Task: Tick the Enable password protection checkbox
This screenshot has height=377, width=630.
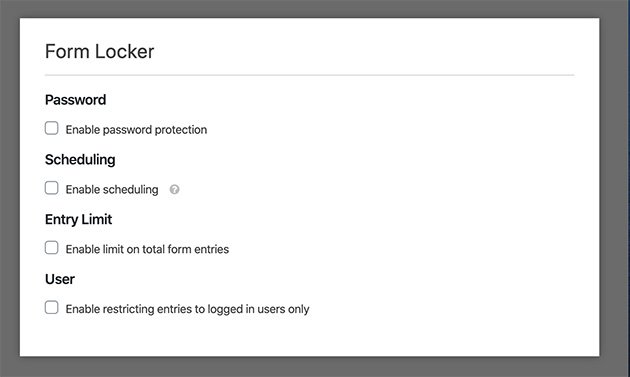Action: click(51, 128)
